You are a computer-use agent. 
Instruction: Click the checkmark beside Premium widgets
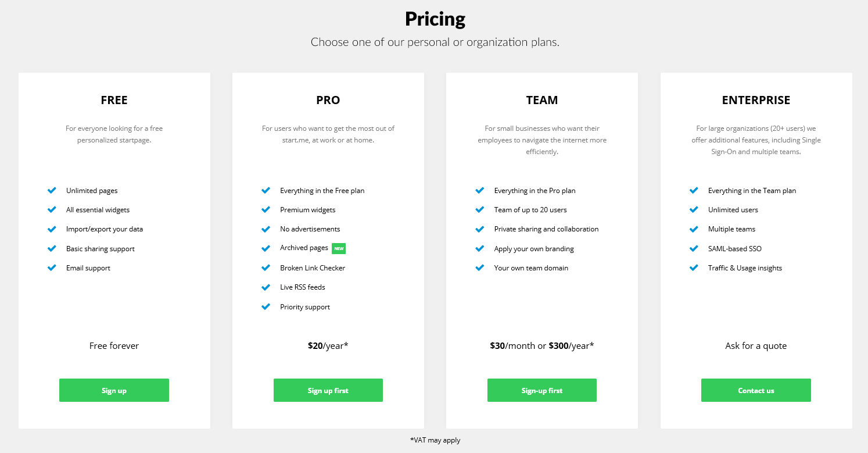(266, 209)
